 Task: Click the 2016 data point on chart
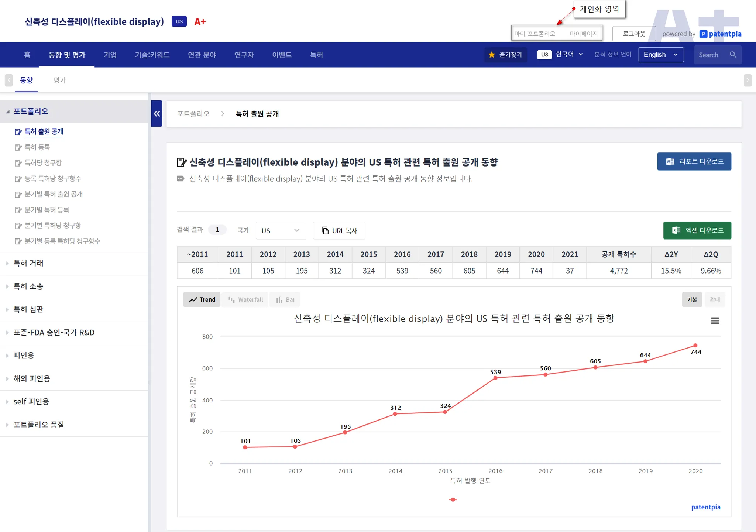[x=495, y=378]
